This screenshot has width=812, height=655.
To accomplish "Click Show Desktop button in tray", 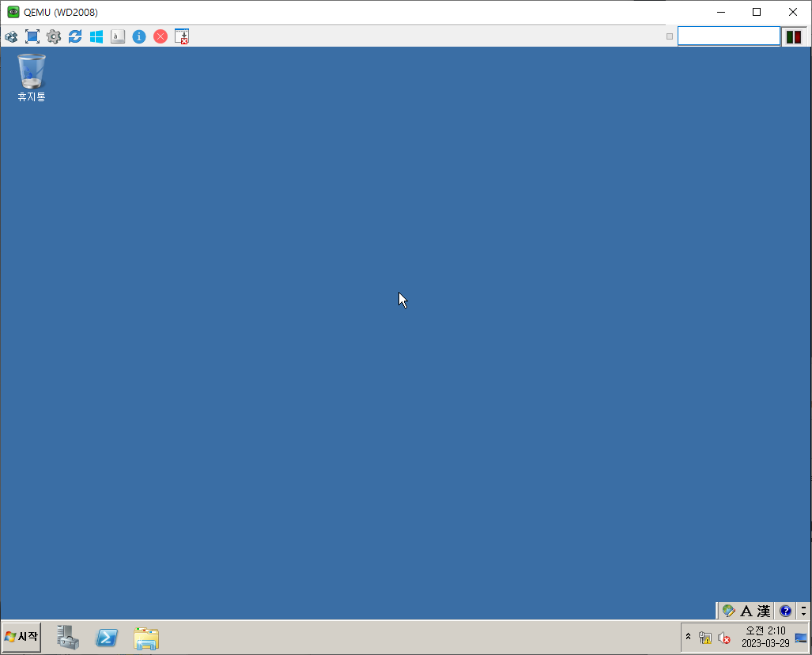I will point(801,638).
